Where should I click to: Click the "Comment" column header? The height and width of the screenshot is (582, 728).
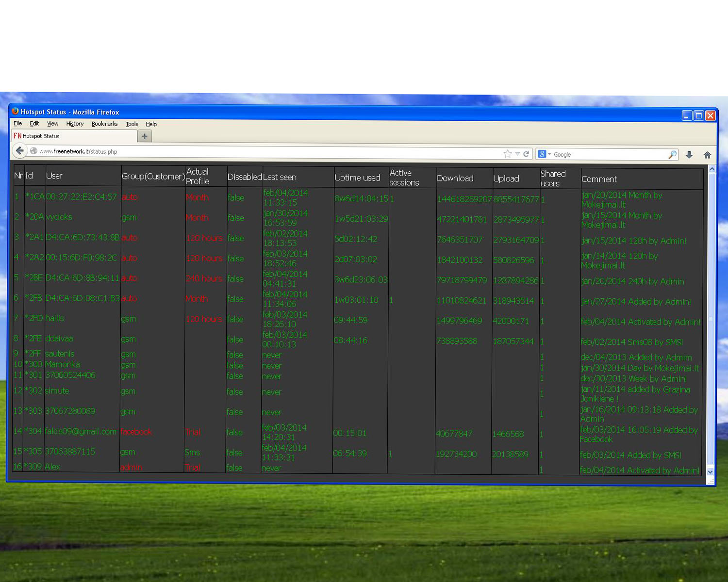[x=599, y=179]
